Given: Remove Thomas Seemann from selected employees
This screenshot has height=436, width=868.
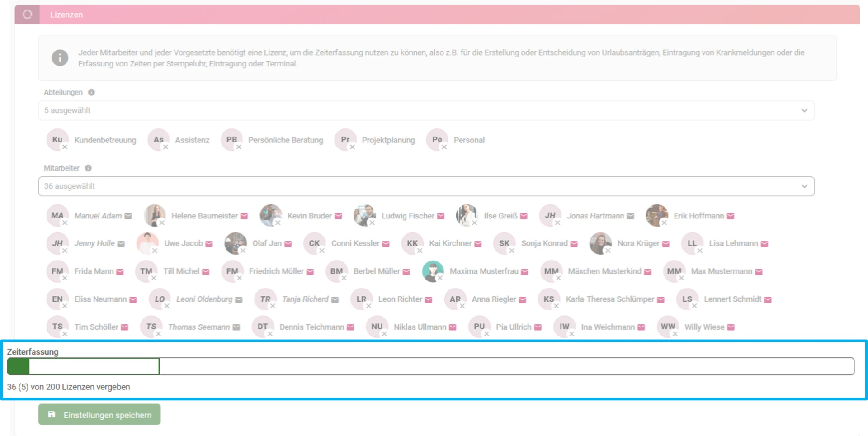Looking at the screenshot, I should [159, 334].
